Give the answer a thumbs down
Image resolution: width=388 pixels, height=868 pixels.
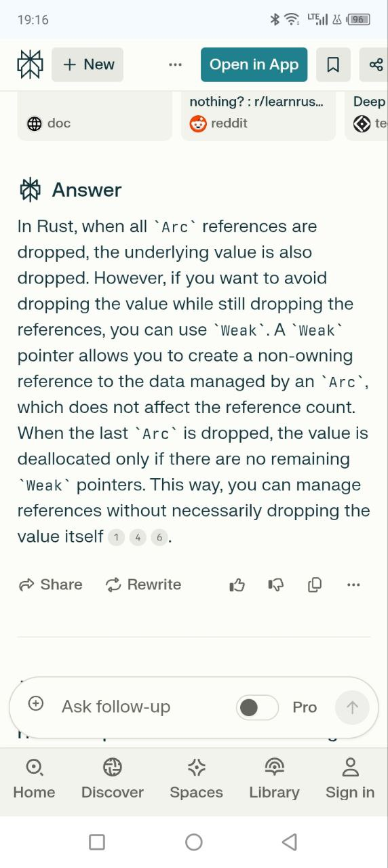275,585
